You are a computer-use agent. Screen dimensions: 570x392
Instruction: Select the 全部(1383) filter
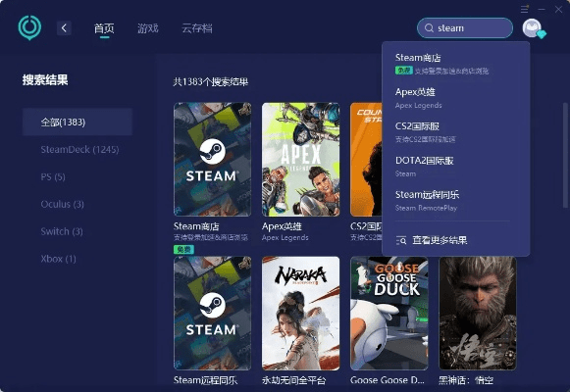pyautogui.click(x=78, y=122)
